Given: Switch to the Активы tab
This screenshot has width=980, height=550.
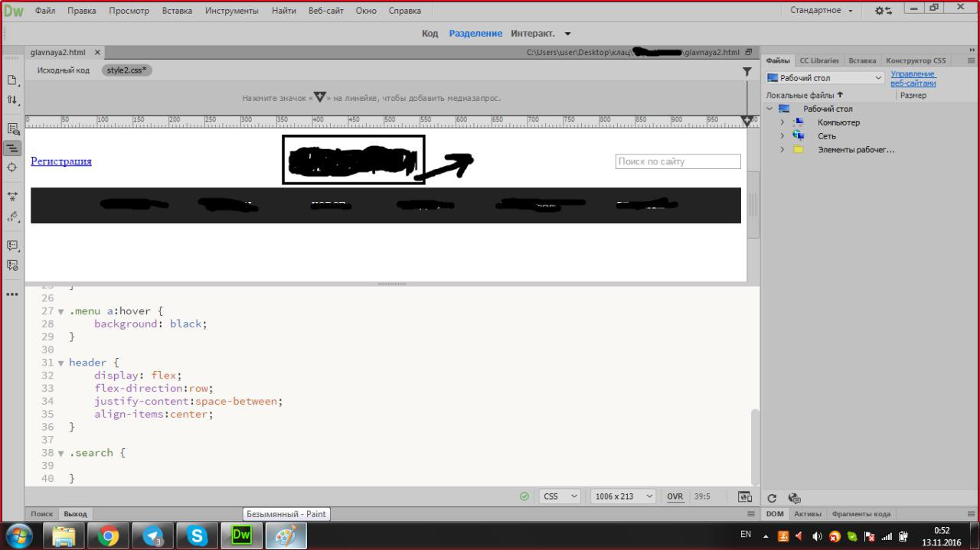Looking at the screenshot, I should point(807,514).
